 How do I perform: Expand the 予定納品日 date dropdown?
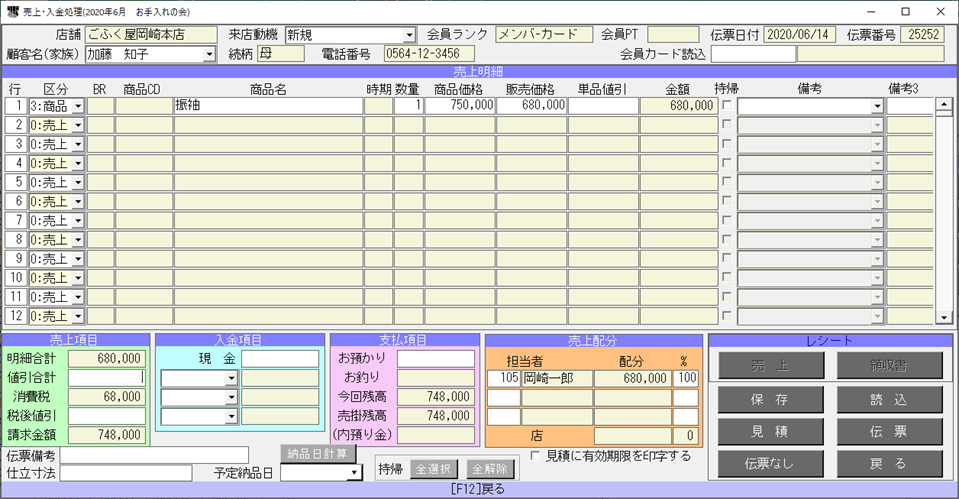click(x=354, y=473)
